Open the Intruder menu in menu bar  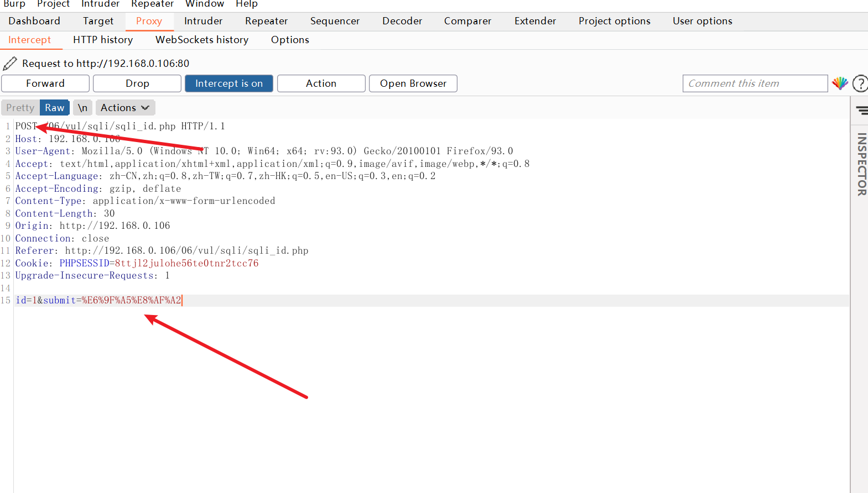coord(100,4)
